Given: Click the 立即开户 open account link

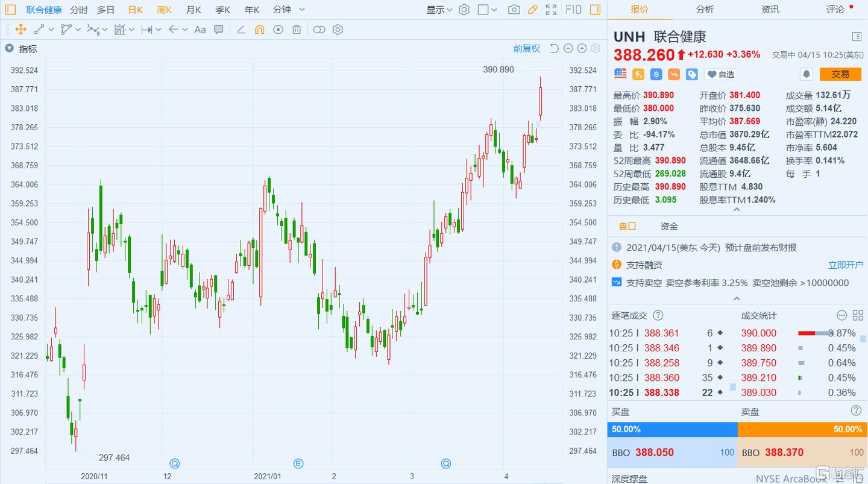Looking at the screenshot, I should coord(845,265).
